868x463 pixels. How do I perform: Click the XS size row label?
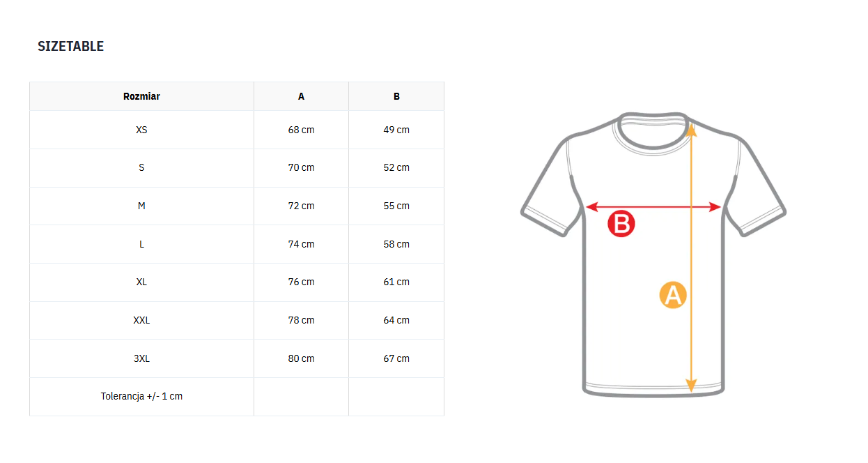pos(141,130)
